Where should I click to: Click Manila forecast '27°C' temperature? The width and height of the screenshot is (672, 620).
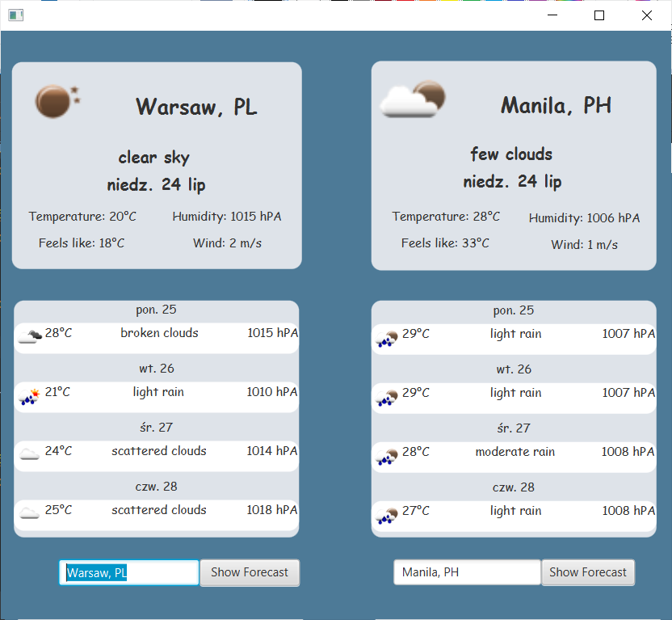click(416, 511)
